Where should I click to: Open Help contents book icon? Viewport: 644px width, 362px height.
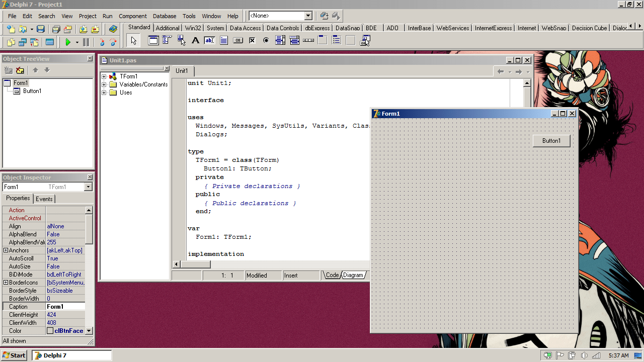pos(113,29)
